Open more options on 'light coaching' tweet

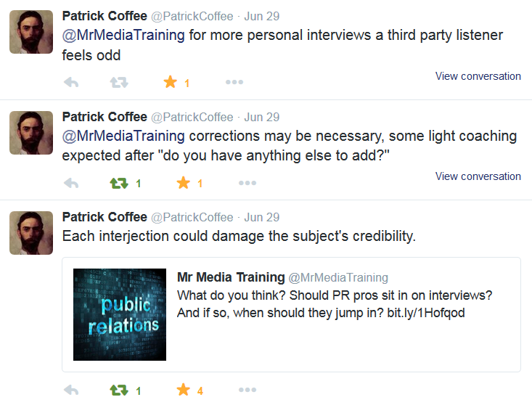[247, 183]
